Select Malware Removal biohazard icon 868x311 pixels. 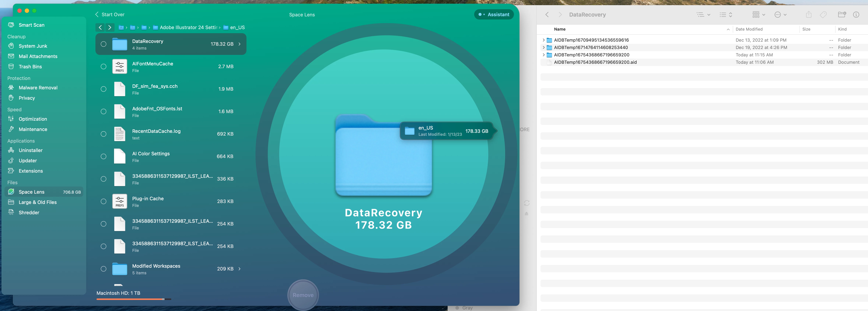pos(11,87)
